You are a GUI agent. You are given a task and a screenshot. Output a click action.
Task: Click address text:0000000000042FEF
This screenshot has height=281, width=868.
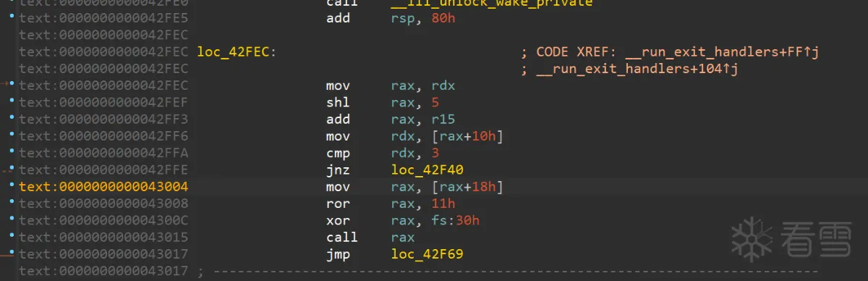103,103
